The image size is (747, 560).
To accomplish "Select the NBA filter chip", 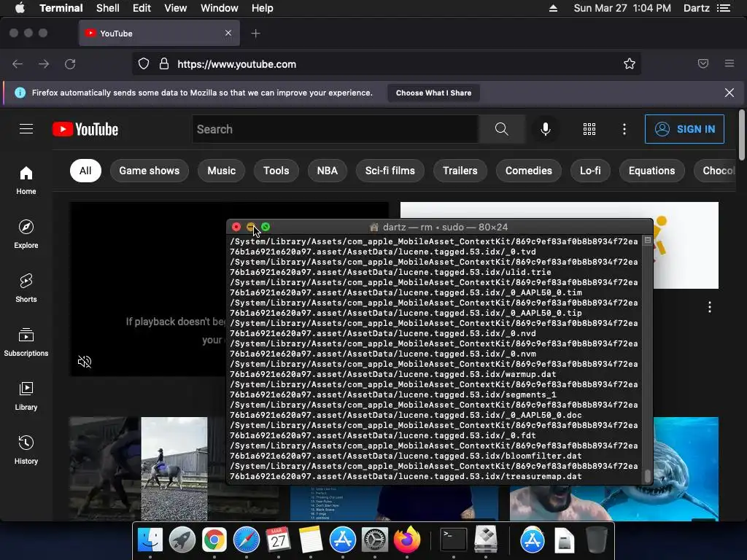I will pos(328,171).
